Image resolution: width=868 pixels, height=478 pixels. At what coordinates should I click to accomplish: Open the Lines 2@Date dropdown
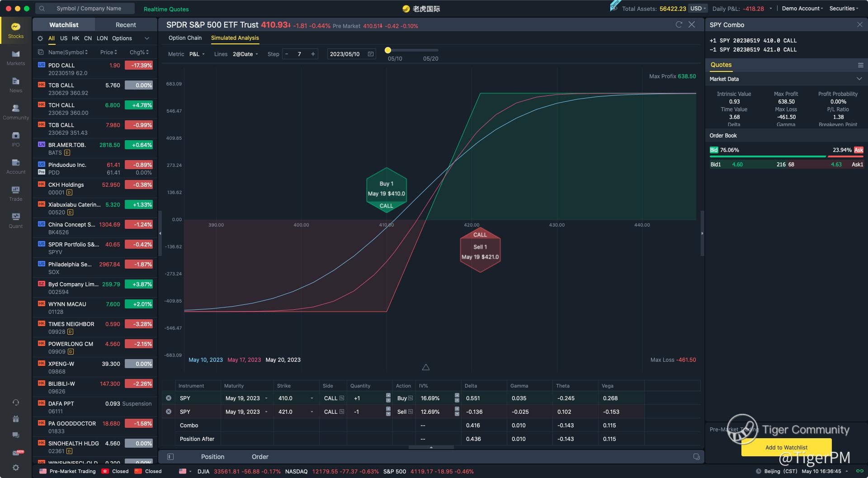(x=245, y=54)
